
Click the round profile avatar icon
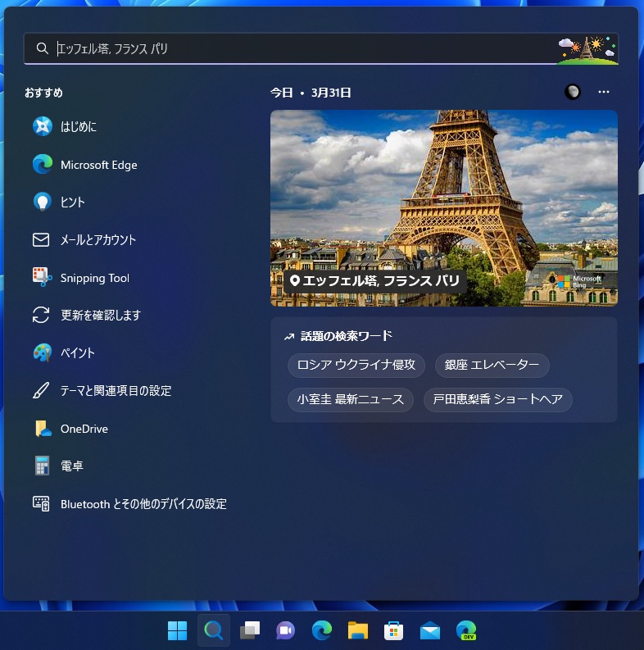pos(572,92)
